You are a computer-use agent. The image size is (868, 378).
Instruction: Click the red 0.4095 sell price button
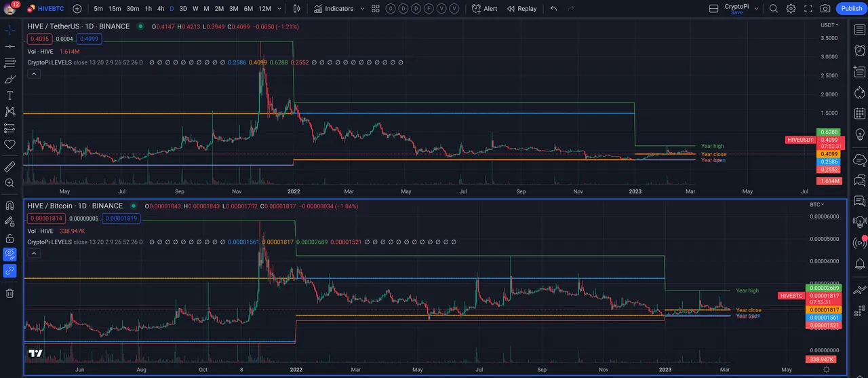coord(39,39)
